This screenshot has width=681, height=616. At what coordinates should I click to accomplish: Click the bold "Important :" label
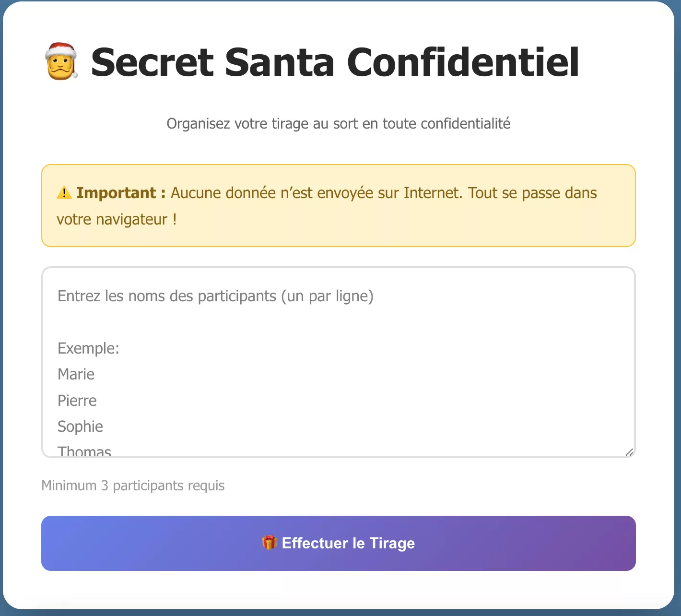[121, 193]
